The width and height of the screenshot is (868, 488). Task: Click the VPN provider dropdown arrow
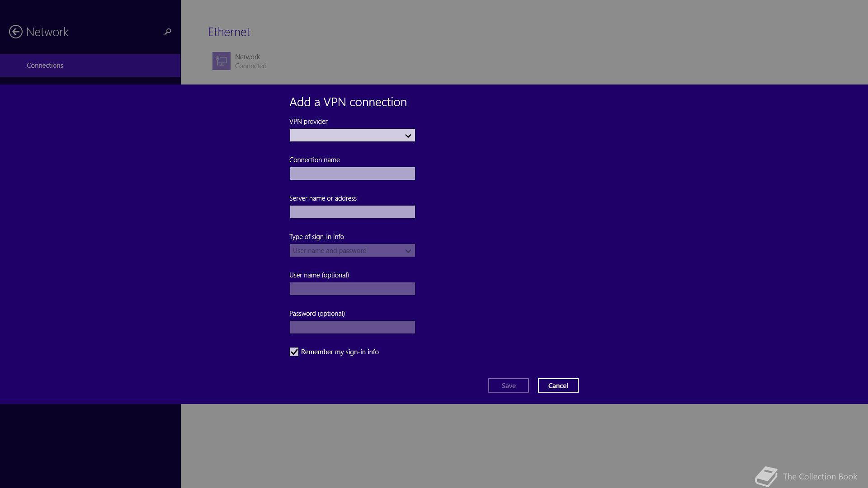(x=408, y=136)
